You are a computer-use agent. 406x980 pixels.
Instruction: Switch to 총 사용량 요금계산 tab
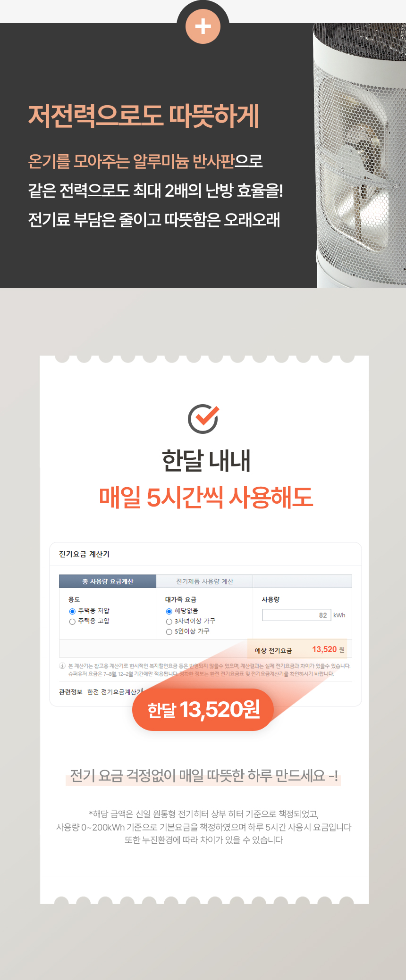click(x=108, y=581)
